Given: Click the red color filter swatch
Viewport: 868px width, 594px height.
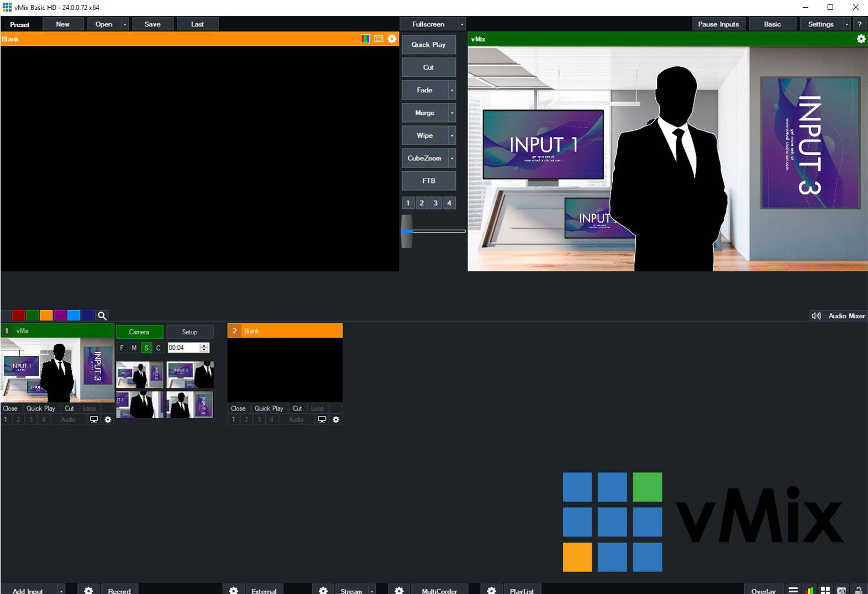Looking at the screenshot, I should (18, 316).
